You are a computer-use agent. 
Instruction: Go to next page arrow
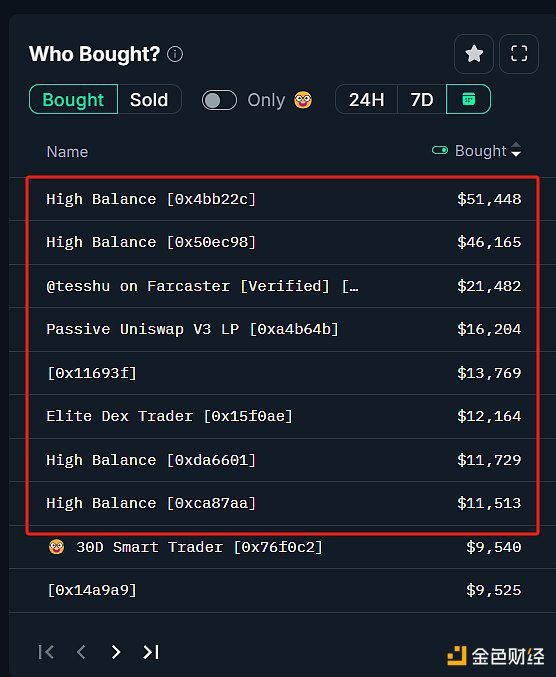pyautogui.click(x=116, y=652)
